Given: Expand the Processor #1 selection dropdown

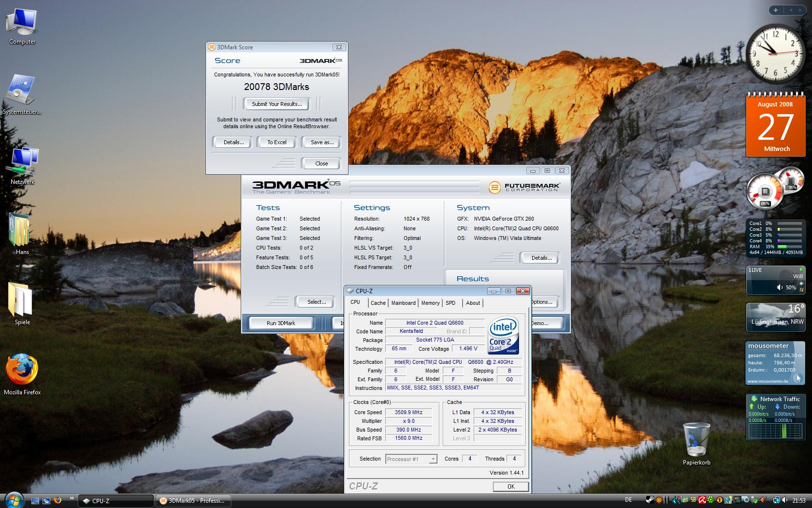Looking at the screenshot, I should pos(433,459).
